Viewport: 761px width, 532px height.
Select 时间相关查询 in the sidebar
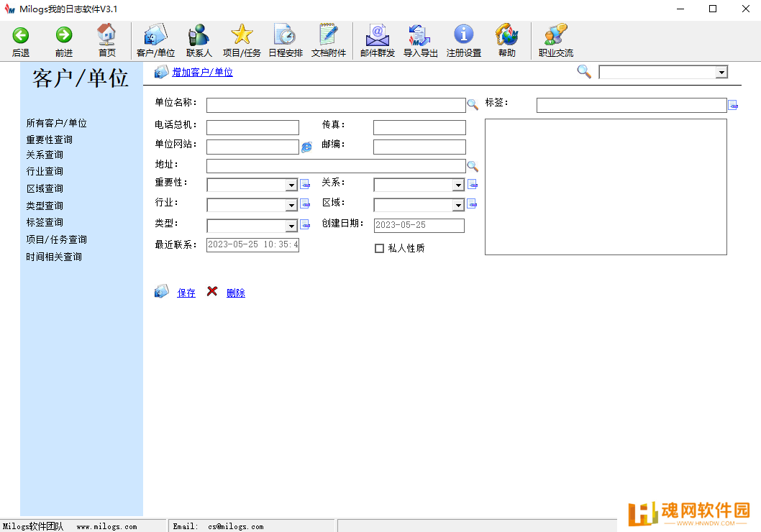click(54, 257)
